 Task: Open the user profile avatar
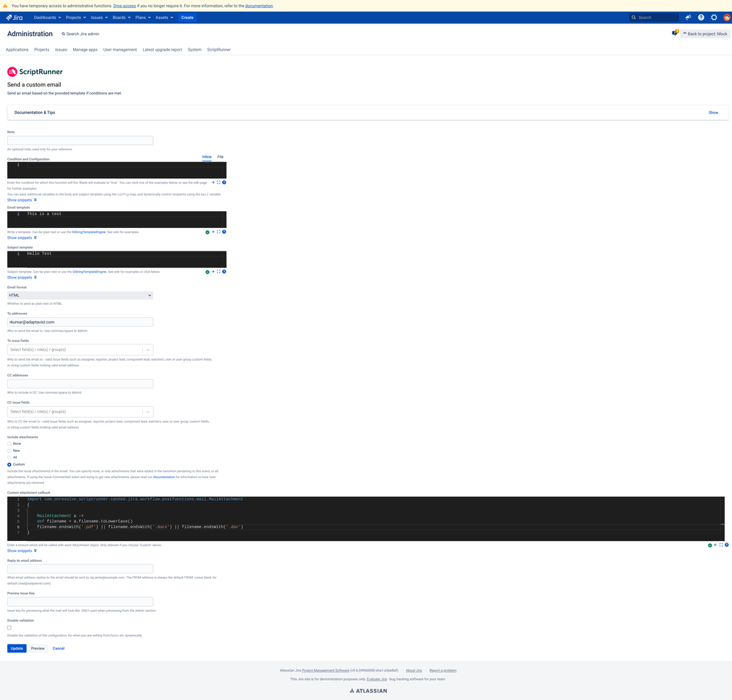[727, 18]
